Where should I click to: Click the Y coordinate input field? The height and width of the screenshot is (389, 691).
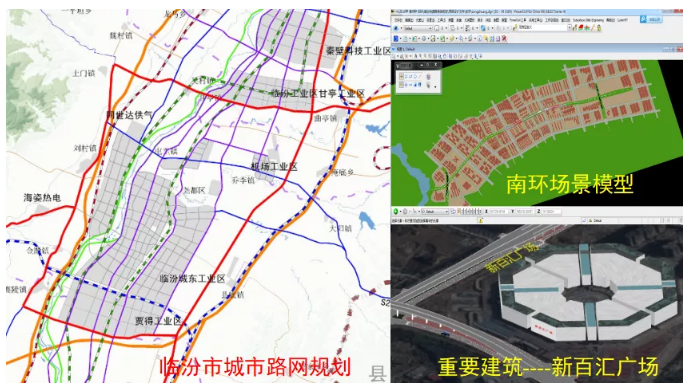coord(524,211)
